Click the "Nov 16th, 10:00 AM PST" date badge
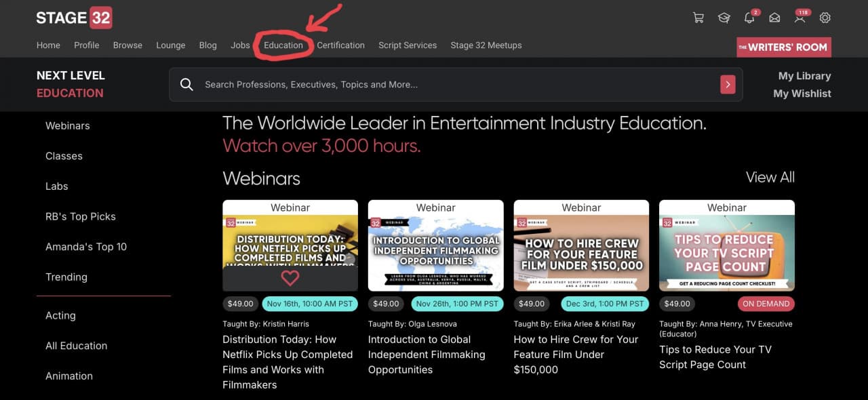 (x=309, y=304)
